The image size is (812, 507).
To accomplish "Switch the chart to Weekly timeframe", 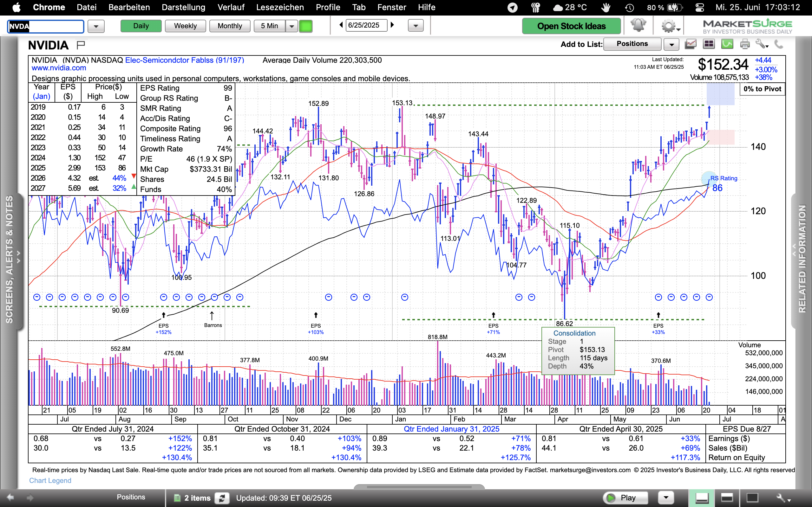I will click(x=185, y=26).
